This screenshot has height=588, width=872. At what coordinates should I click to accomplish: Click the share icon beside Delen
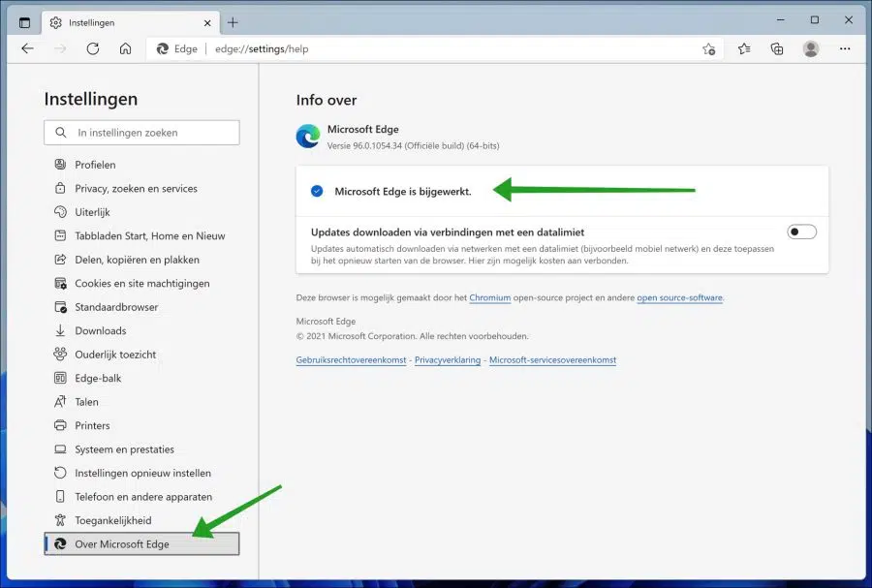pos(60,259)
